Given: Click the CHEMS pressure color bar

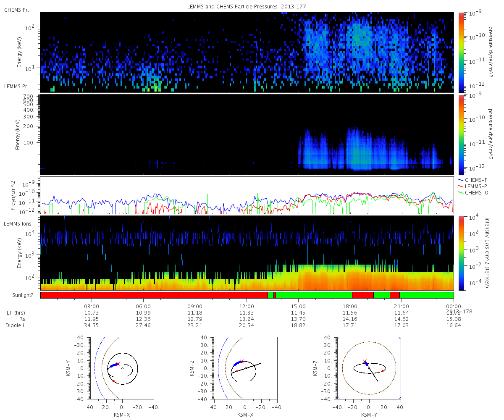Looking at the screenshot, I should (x=460, y=52).
